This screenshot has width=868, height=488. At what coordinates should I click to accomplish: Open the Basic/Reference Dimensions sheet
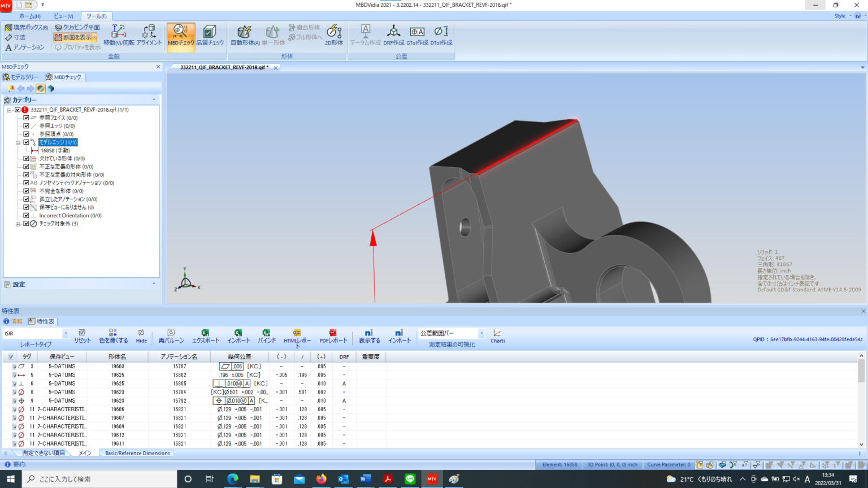pos(137,453)
